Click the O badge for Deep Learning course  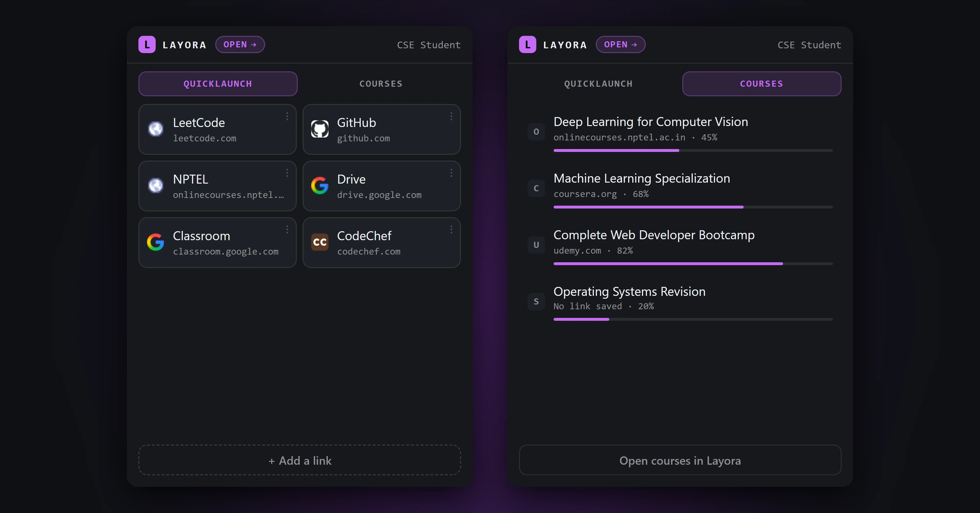(x=536, y=131)
